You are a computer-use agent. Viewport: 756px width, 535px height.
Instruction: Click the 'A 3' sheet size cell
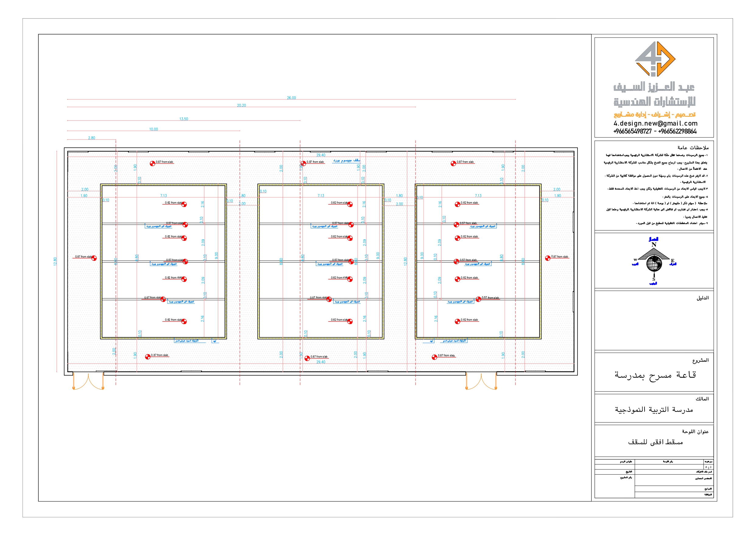click(708, 467)
